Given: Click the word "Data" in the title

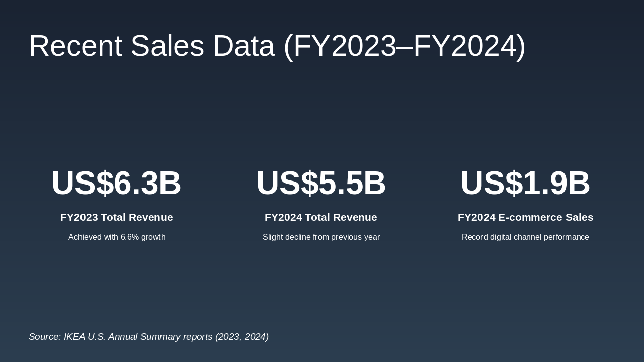Looking at the screenshot, I should coord(244,46).
